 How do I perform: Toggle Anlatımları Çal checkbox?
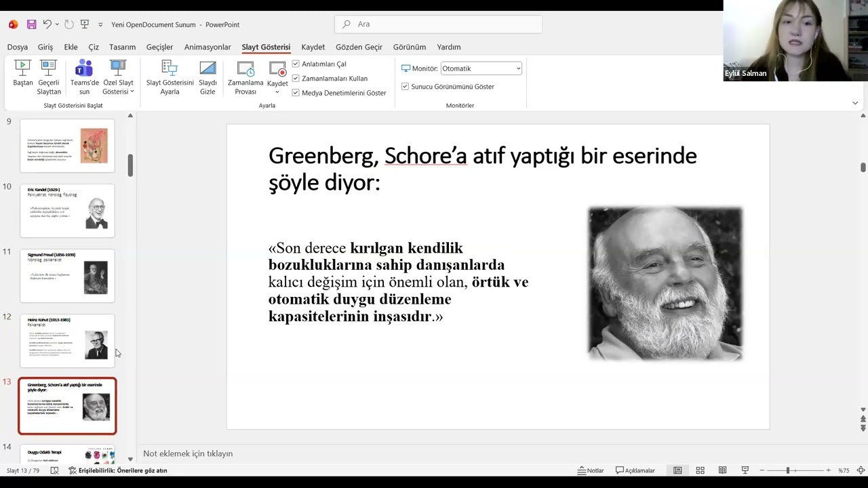[x=296, y=64]
